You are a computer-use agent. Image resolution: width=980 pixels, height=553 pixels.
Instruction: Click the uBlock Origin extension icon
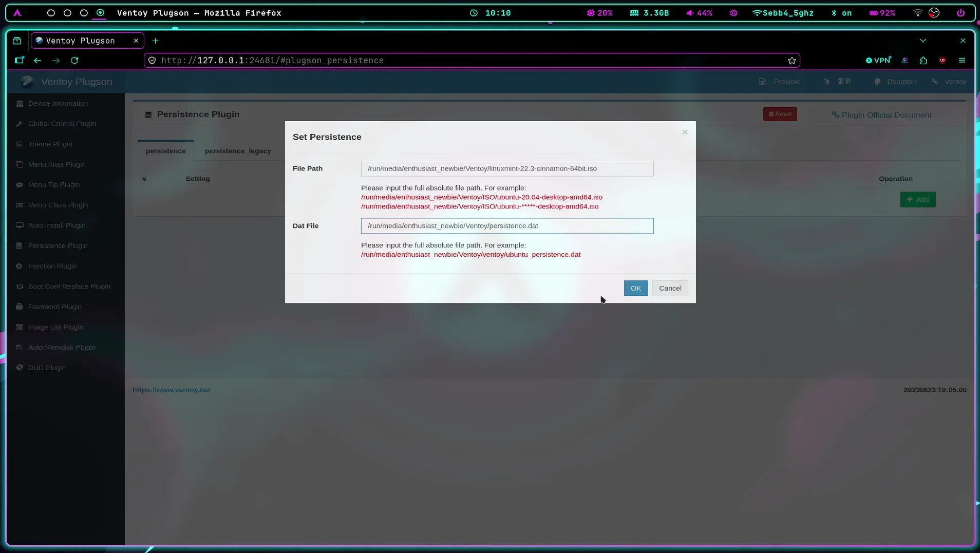[943, 61]
